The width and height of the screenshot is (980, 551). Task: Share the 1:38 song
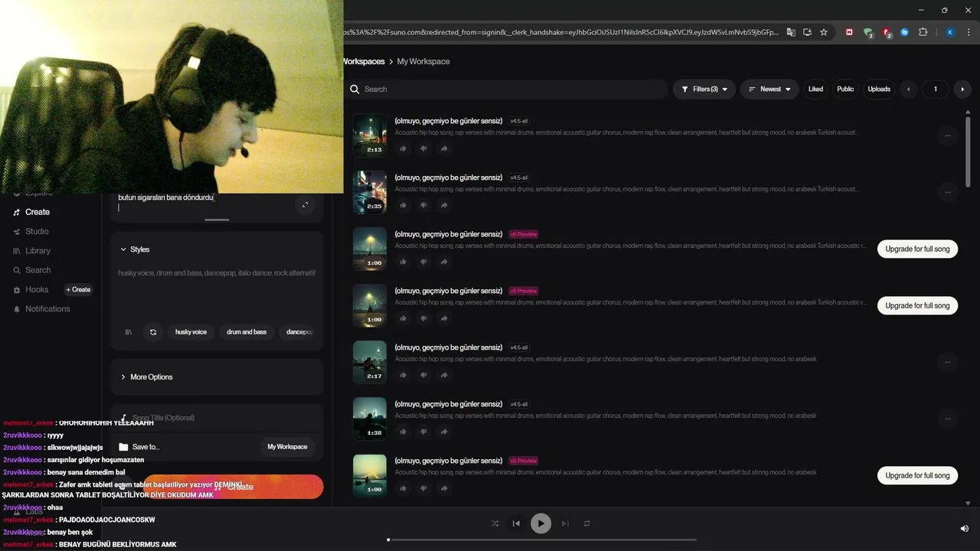click(x=443, y=432)
